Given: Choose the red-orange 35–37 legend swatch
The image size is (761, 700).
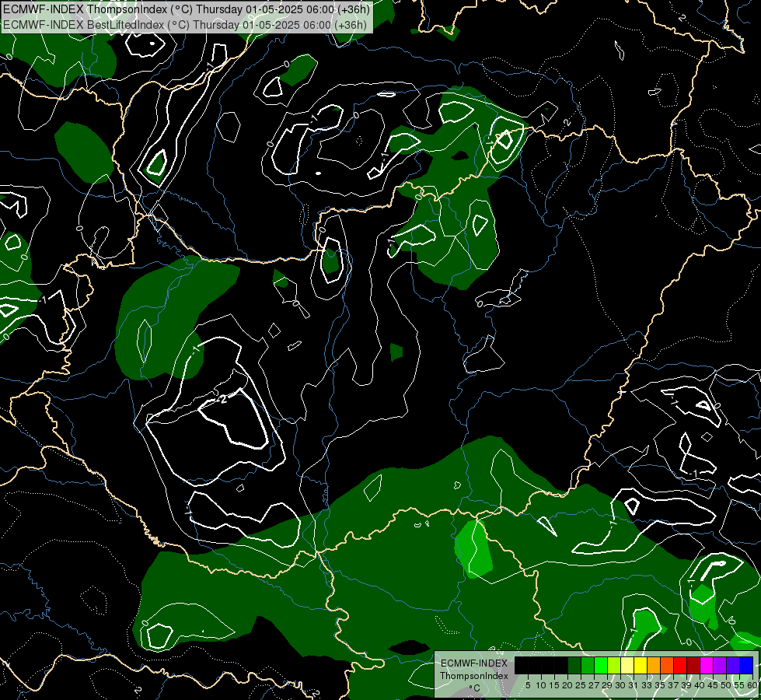Looking at the screenshot, I should click(667, 665).
